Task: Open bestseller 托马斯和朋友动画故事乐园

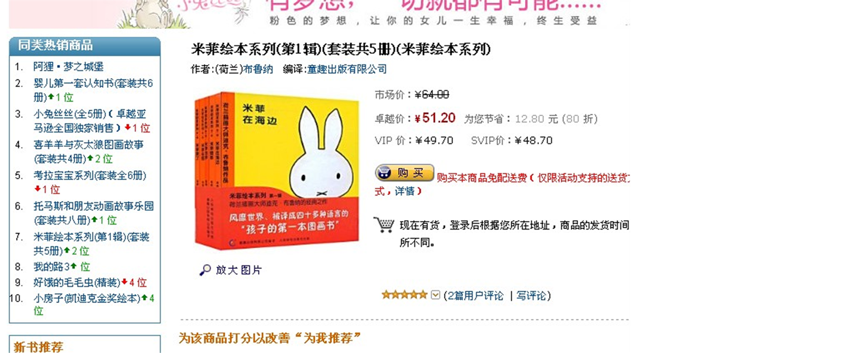Action: point(93,213)
